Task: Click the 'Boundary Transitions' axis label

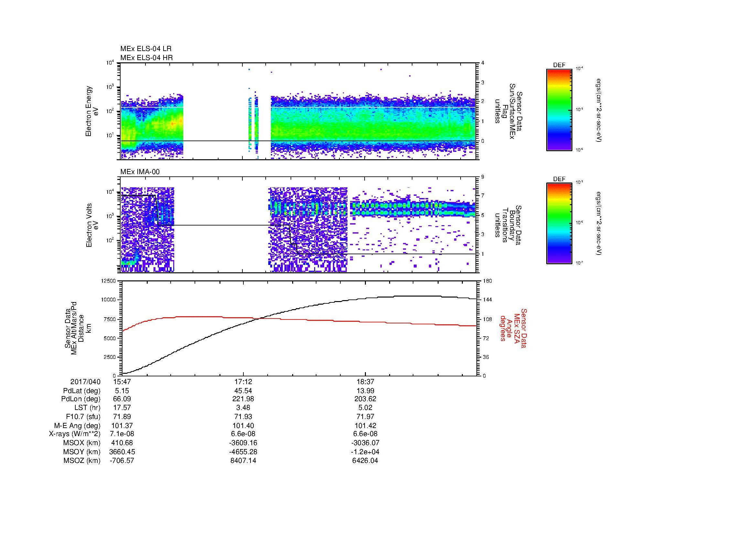Action: tap(508, 225)
